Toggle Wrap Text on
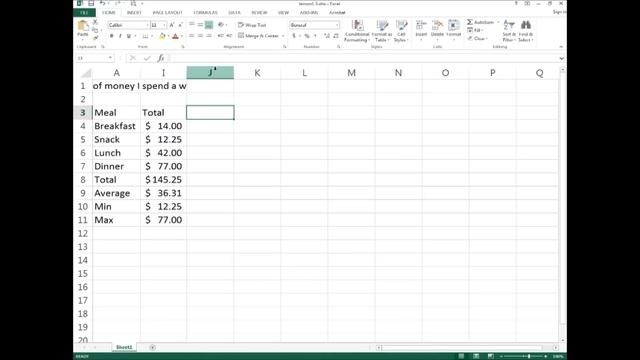 click(x=252, y=25)
